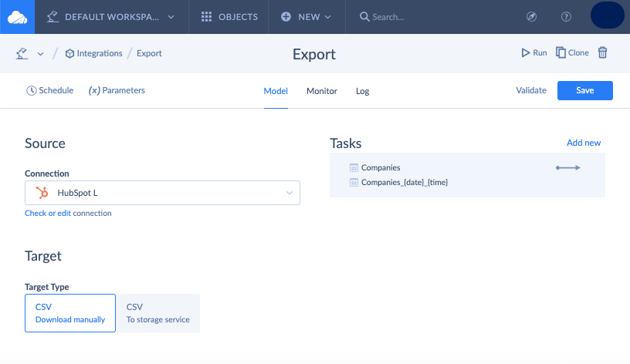630x364 pixels.
Task: Select CSV To storage service option
Action: pos(158,313)
